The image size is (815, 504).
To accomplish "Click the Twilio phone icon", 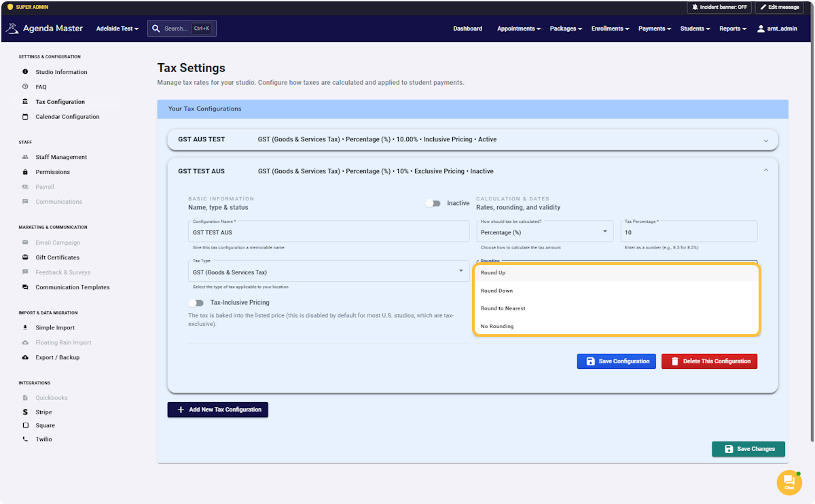I will click(x=25, y=439).
